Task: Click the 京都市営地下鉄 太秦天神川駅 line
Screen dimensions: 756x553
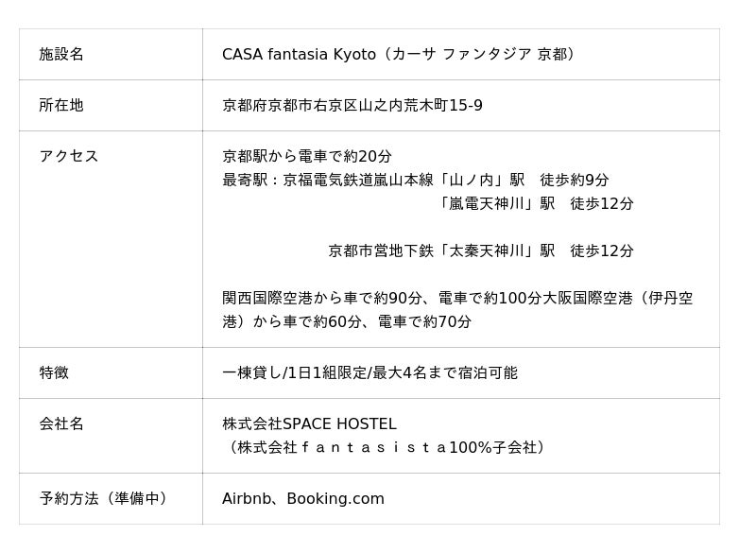Action: point(480,251)
